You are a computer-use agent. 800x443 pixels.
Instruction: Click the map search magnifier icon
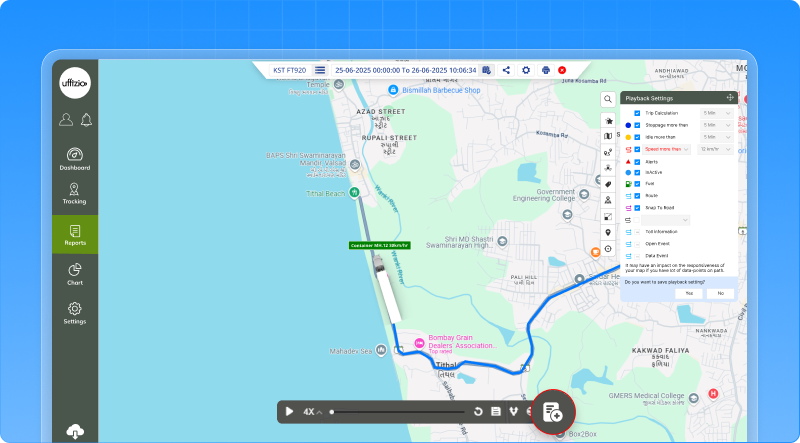(x=608, y=99)
